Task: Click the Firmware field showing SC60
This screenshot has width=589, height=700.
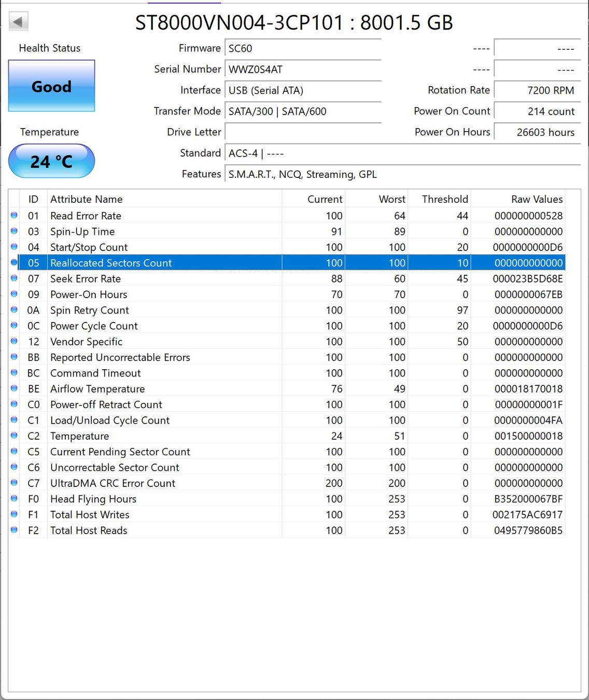Action: tap(303, 48)
